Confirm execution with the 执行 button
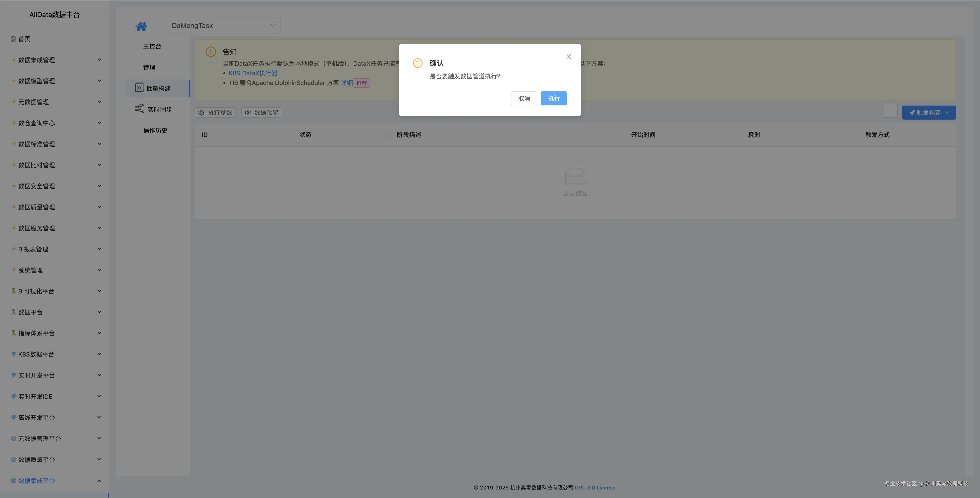 553,98
